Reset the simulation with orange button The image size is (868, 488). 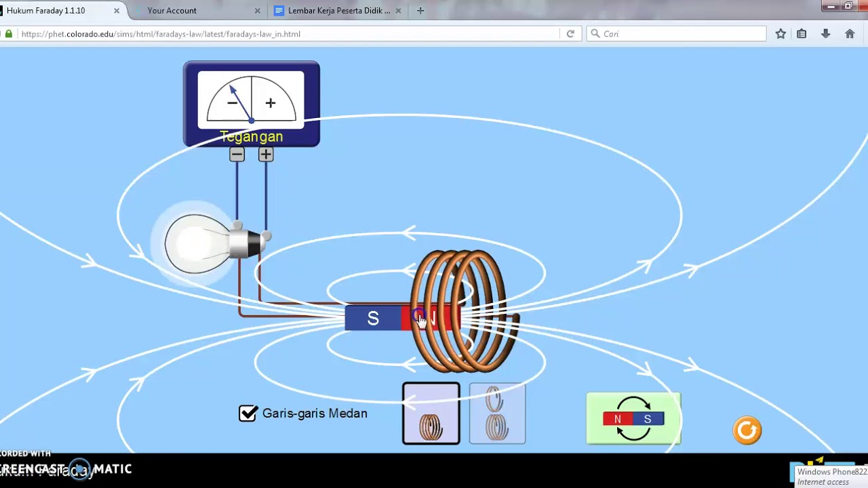click(747, 430)
